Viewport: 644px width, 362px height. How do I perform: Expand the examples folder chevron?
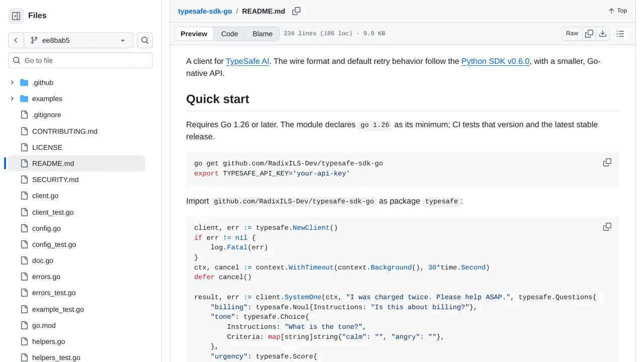(x=12, y=99)
